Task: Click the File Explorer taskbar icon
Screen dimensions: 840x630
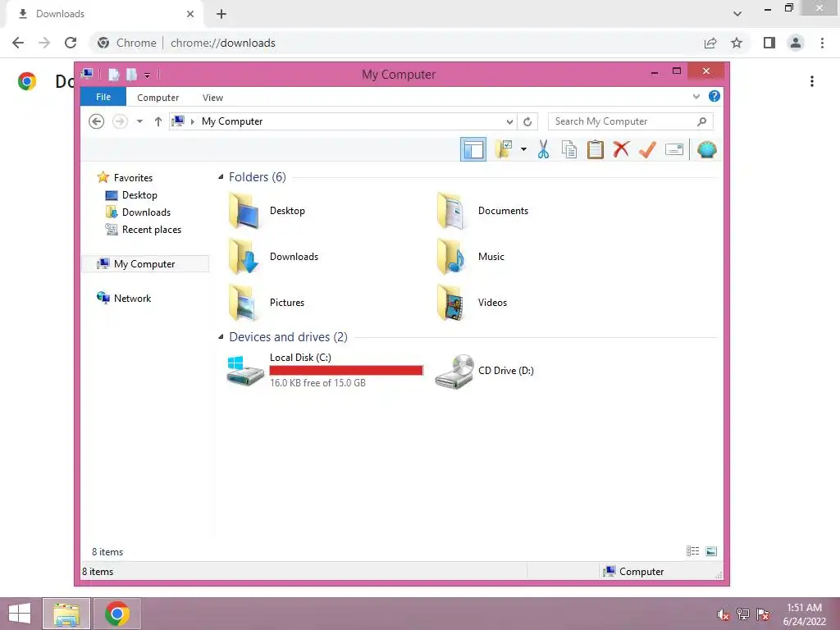Action: coord(66,614)
